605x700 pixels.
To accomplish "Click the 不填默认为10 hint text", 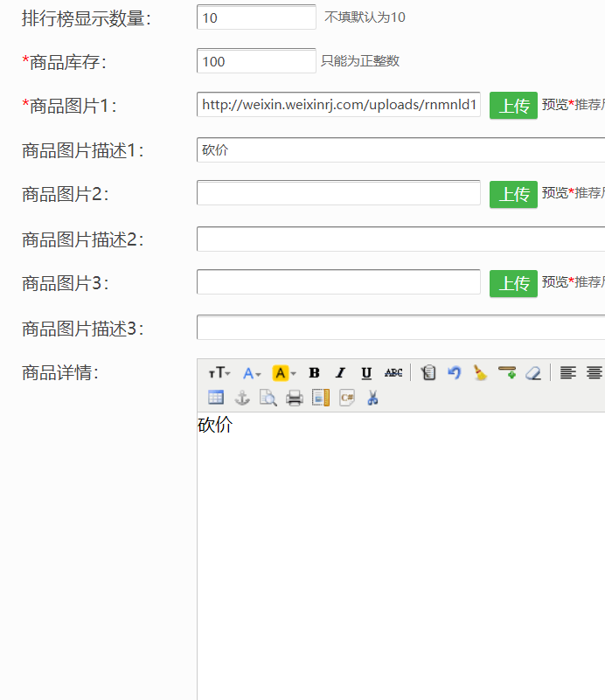I will pyautogui.click(x=365, y=17).
